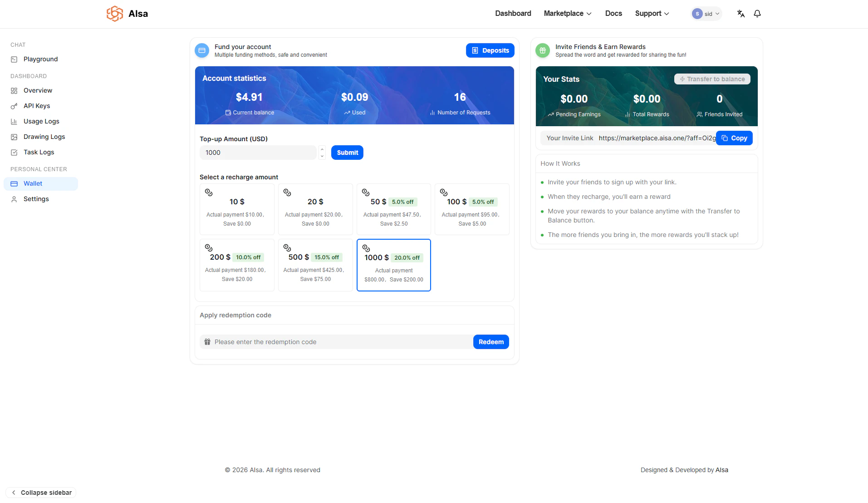Choose the 10 $ recharge amount
The image size is (868, 503).
coord(236,209)
